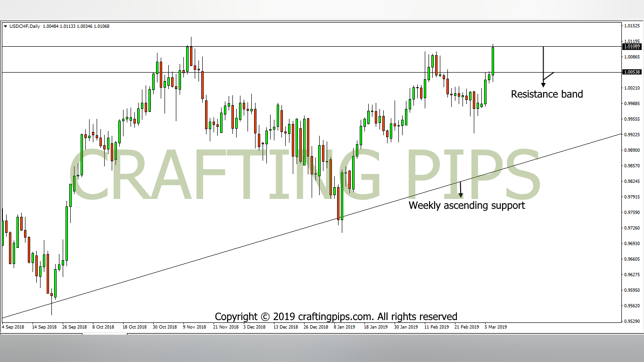Click the 1.01089 price tag on the axis
The width and height of the screenshot is (644, 362).
[632, 47]
